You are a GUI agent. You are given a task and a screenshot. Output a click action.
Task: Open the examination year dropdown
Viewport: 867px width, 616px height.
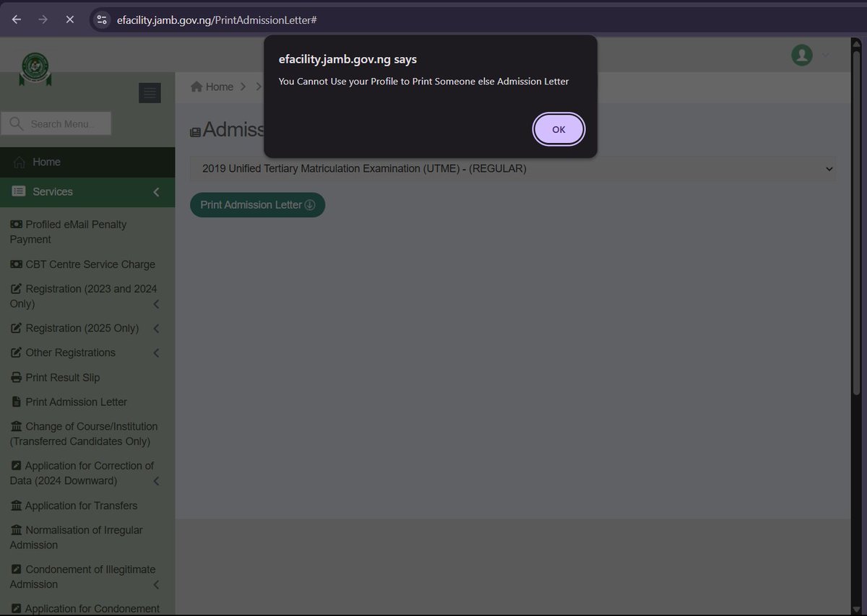tap(513, 168)
